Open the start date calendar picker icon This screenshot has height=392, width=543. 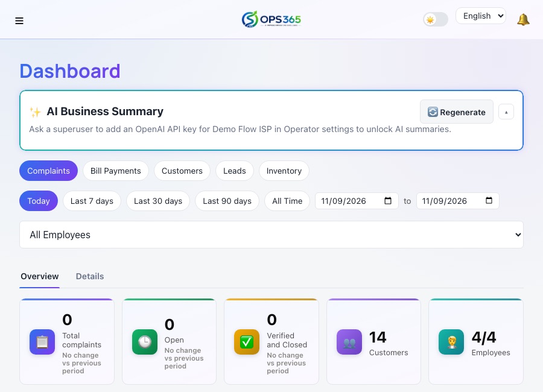(388, 201)
